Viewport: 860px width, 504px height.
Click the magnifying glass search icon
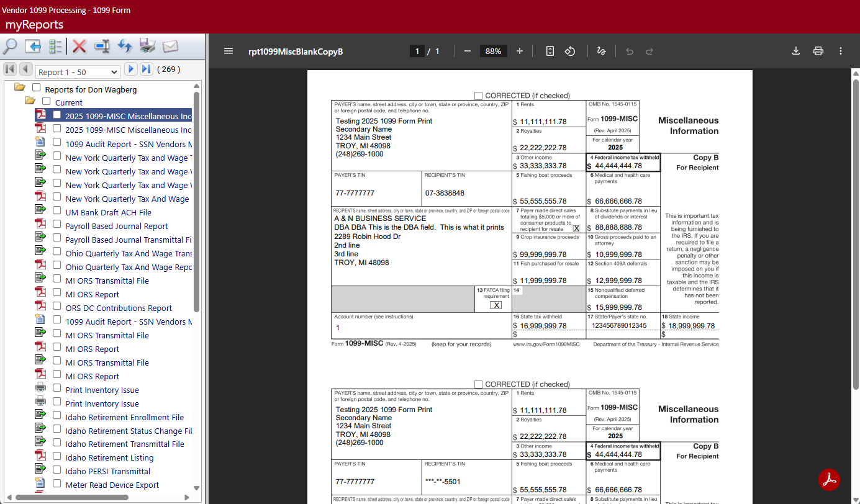(11, 47)
